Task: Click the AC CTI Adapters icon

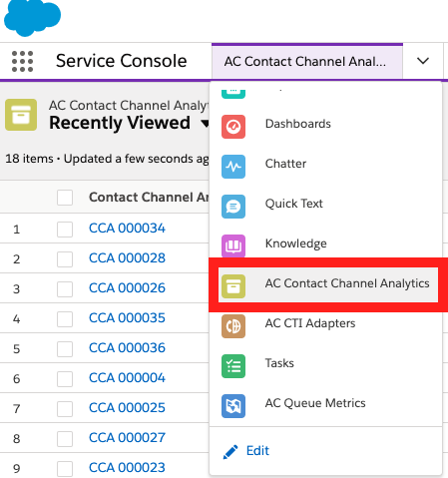Action: tap(233, 326)
